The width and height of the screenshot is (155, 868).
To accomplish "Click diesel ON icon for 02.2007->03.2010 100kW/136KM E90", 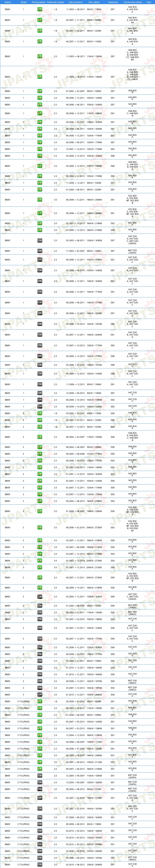I will click(x=40, y=619).
